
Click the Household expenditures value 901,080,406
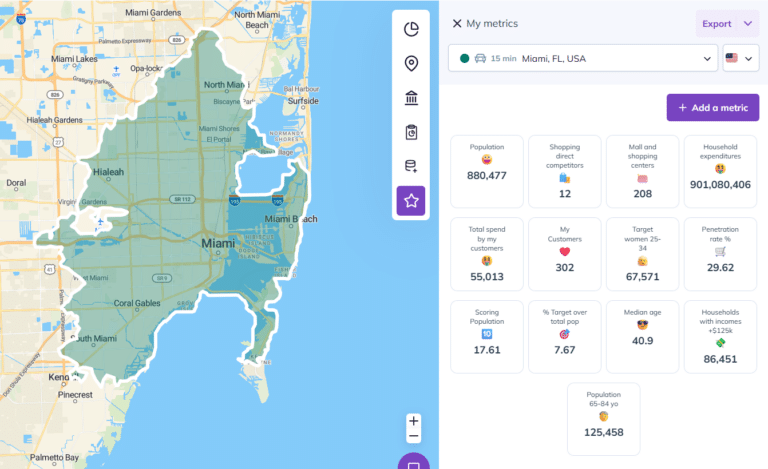(x=720, y=185)
